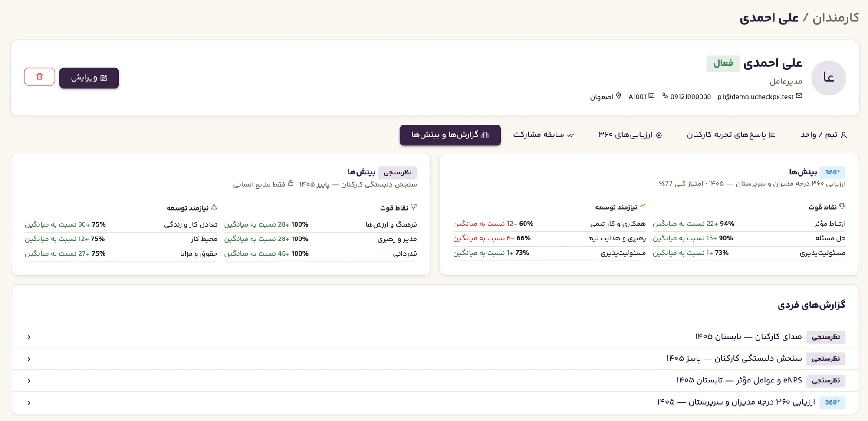Switch to the ارزیابی‌های ۳۶۰ tab

(x=630, y=135)
